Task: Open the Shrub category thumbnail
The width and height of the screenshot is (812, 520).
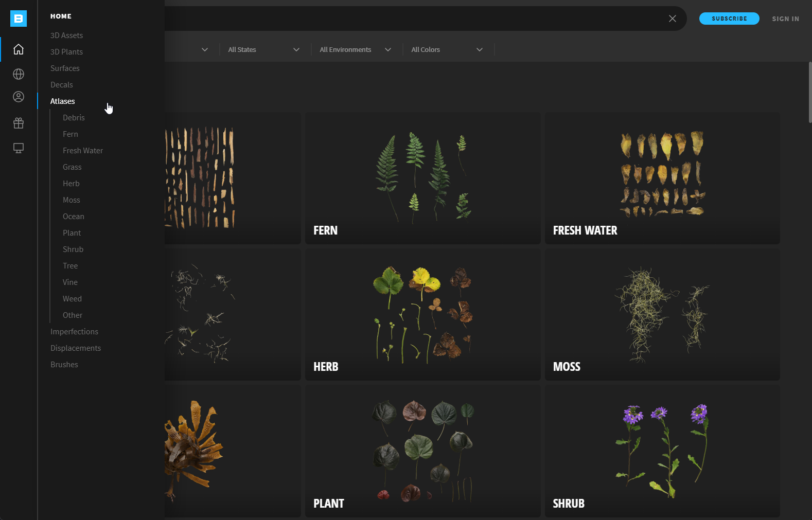Action: [662, 451]
